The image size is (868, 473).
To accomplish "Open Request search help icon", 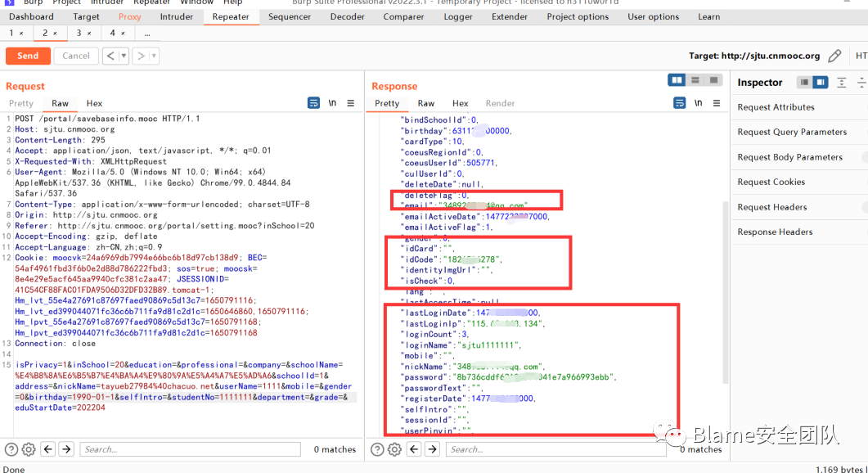I will 11,449.
